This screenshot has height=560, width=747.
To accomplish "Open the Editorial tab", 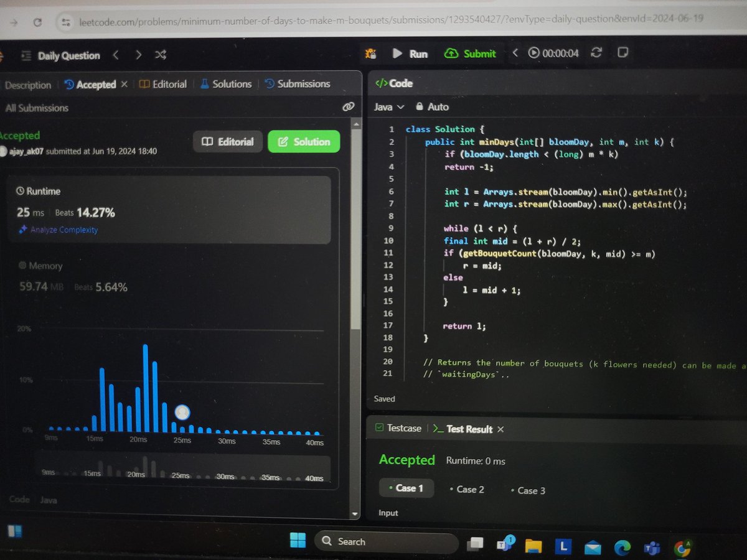I will click(162, 84).
